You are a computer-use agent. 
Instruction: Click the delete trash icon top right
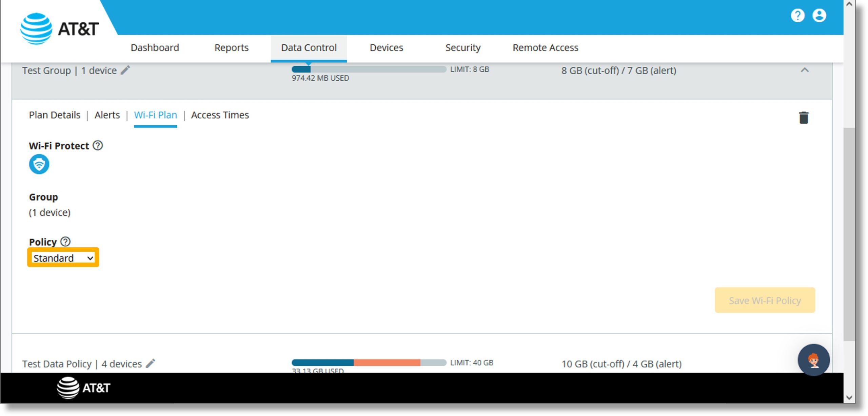coord(804,118)
